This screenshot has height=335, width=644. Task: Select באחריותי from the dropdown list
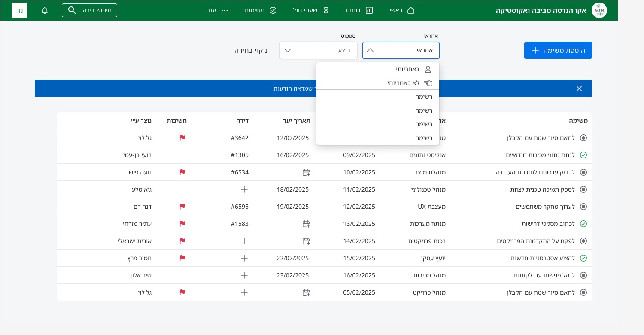click(x=378, y=69)
